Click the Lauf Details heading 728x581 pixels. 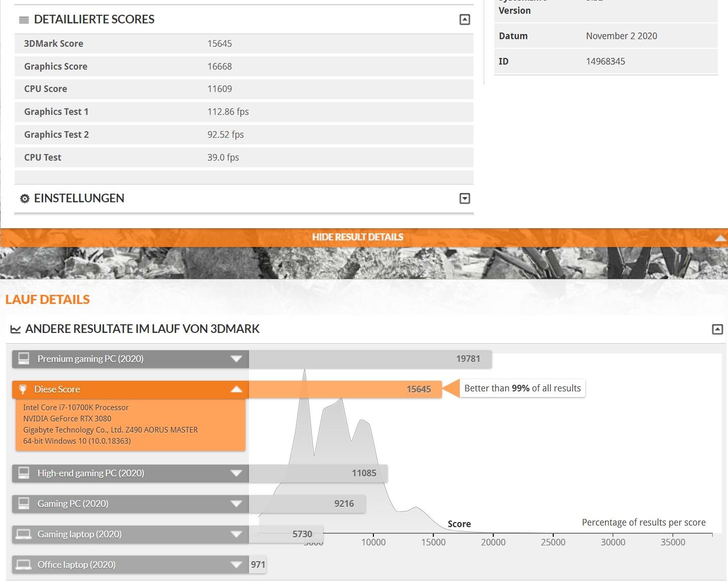click(47, 300)
